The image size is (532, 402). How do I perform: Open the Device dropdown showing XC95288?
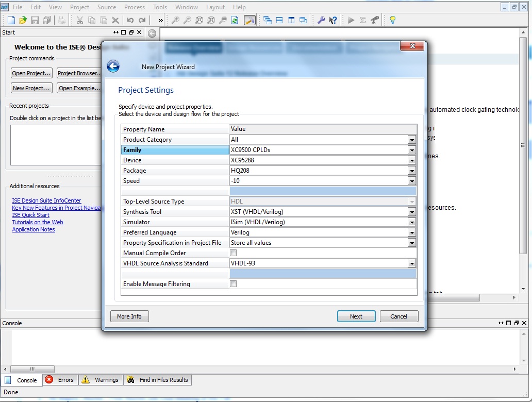click(412, 160)
